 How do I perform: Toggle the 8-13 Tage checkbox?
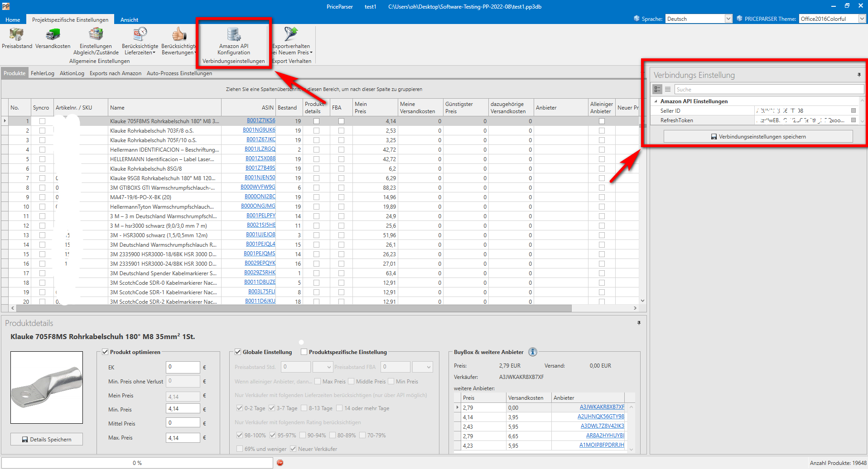coord(304,408)
